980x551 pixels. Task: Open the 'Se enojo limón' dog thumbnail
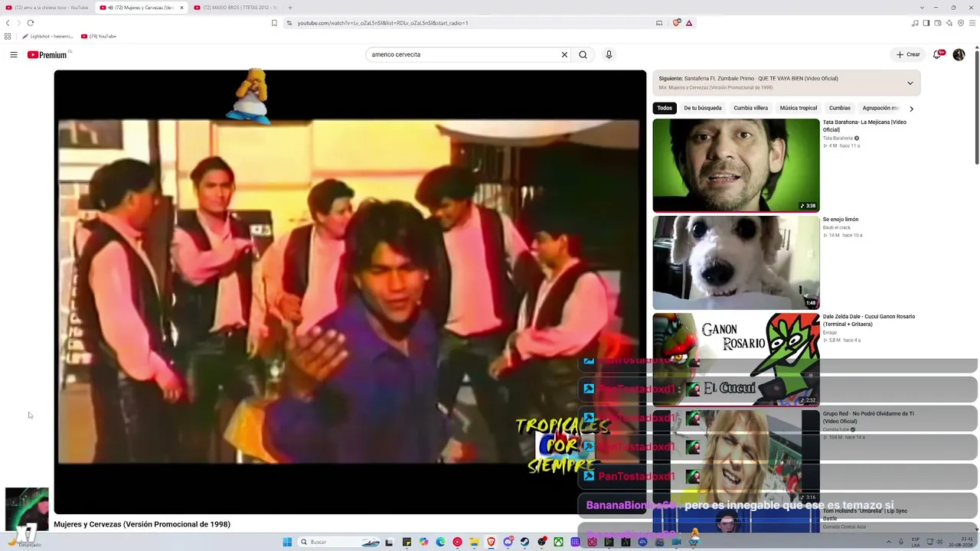click(736, 262)
